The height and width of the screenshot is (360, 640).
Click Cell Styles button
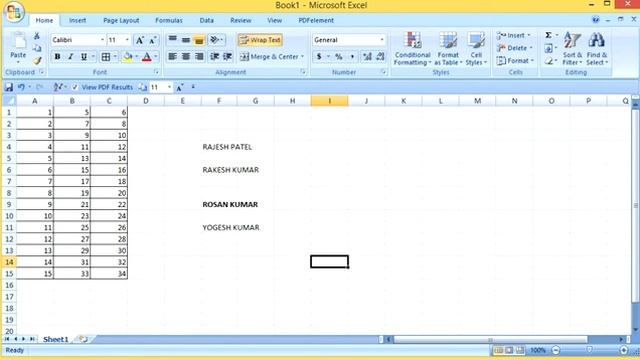(476, 49)
